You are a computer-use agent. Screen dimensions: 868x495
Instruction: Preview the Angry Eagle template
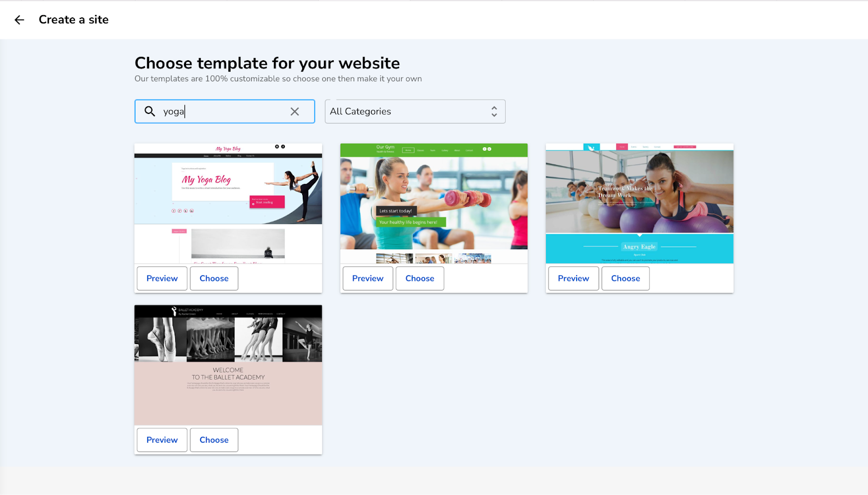point(573,278)
